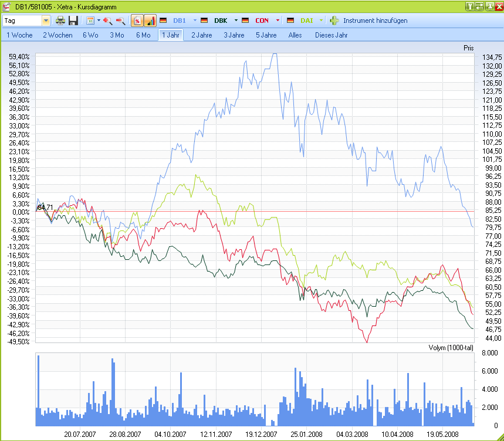Show the 2 Jahre range

point(202,35)
